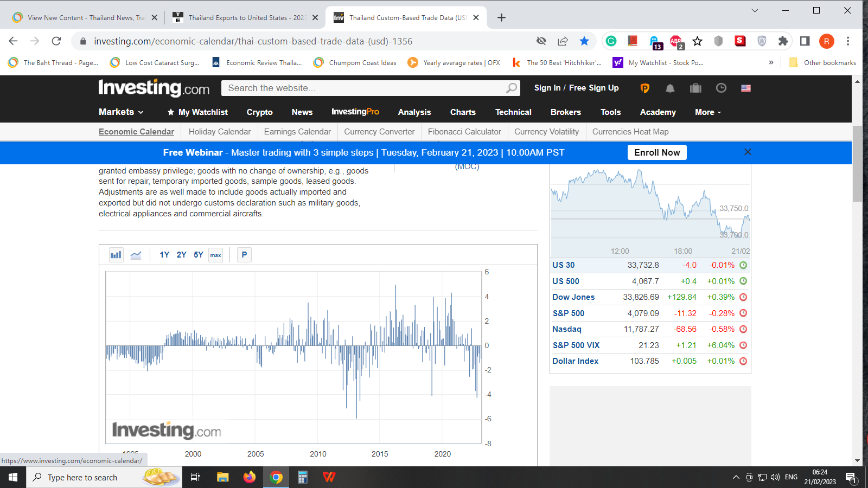Image resolution: width=868 pixels, height=488 pixels.
Task: Click the Investing.com logo in header
Action: 154,88
